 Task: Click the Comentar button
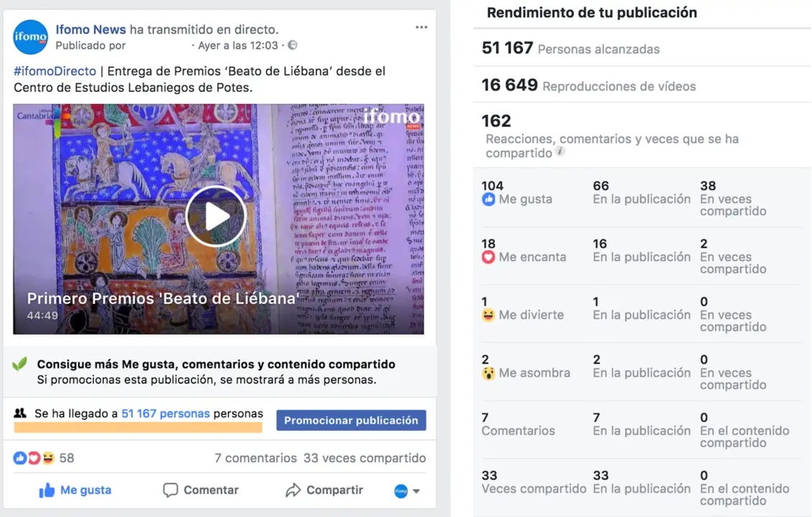(x=201, y=490)
